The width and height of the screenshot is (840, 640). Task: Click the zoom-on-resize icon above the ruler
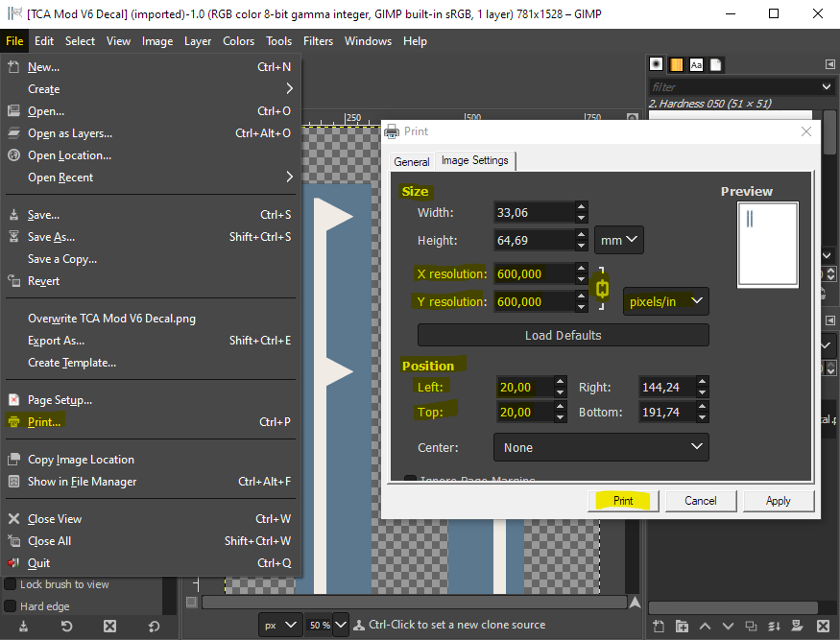pyautogui.click(x=633, y=117)
